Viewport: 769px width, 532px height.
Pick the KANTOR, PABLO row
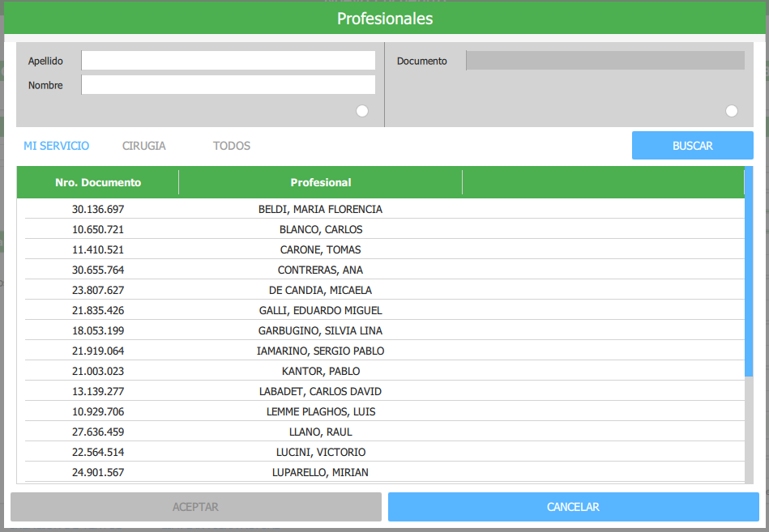pos(320,371)
